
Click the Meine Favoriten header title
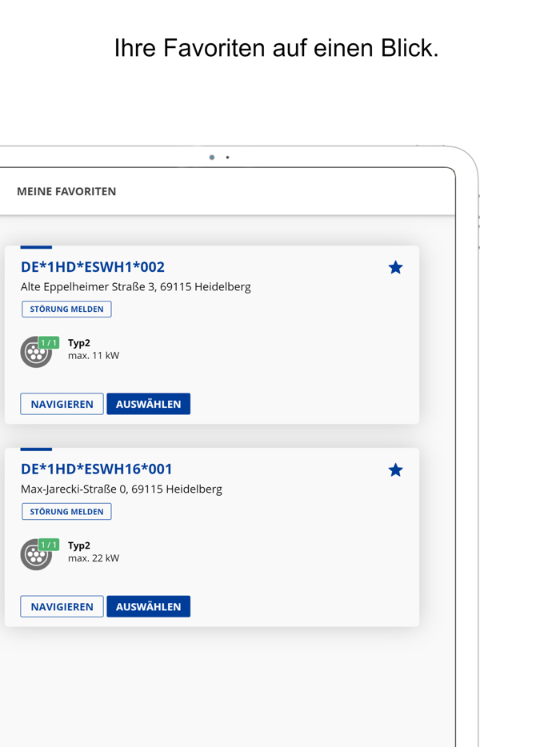[x=66, y=191]
